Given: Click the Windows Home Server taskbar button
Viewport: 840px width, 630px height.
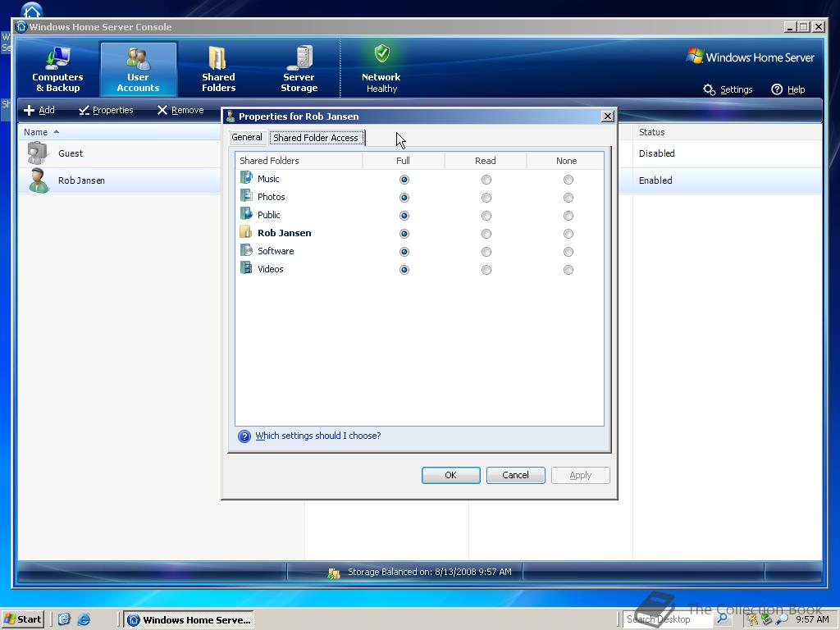Looking at the screenshot, I should (189, 620).
